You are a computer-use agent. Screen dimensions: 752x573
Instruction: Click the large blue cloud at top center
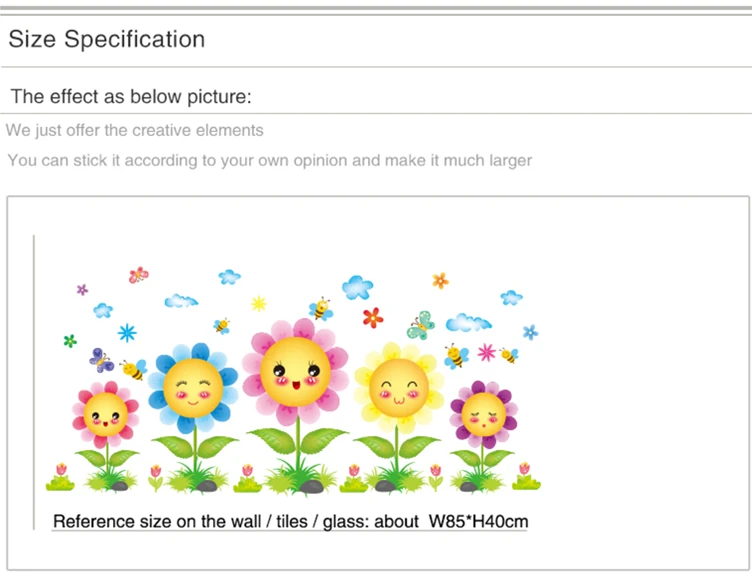[357, 287]
